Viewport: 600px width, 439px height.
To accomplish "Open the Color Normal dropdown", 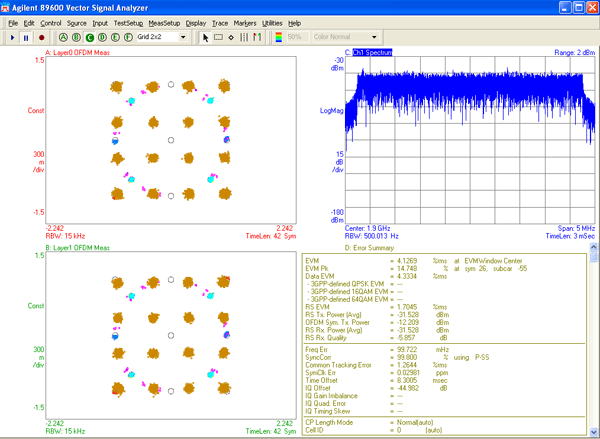I will 374,37.
